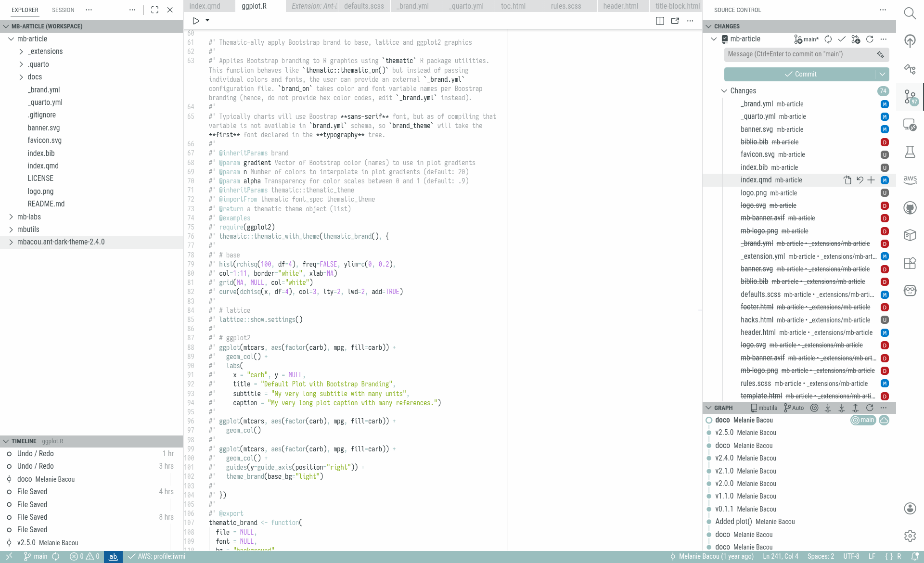Open hacks.html change in source control
Viewport: 924px width, 563px height.
point(806,320)
